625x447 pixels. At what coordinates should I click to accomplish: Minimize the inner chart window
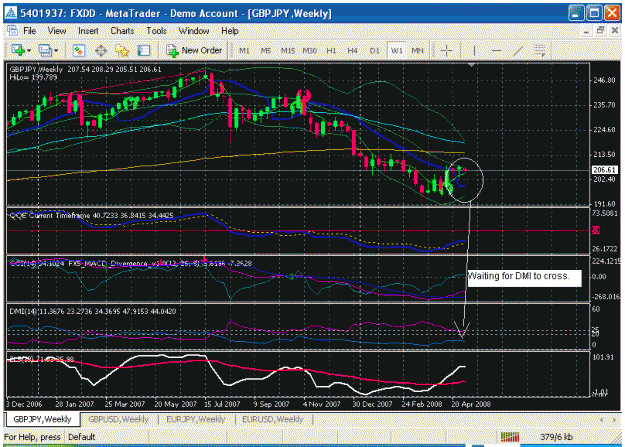point(586,31)
